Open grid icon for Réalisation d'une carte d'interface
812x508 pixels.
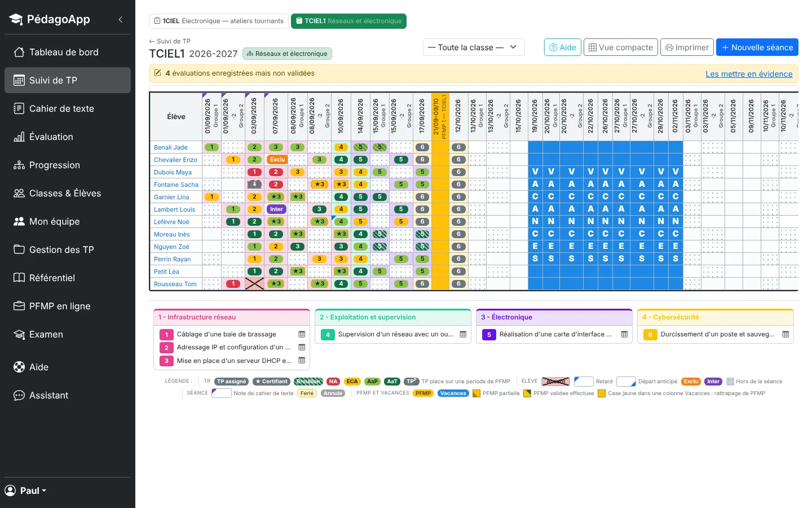(x=624, y=334)
